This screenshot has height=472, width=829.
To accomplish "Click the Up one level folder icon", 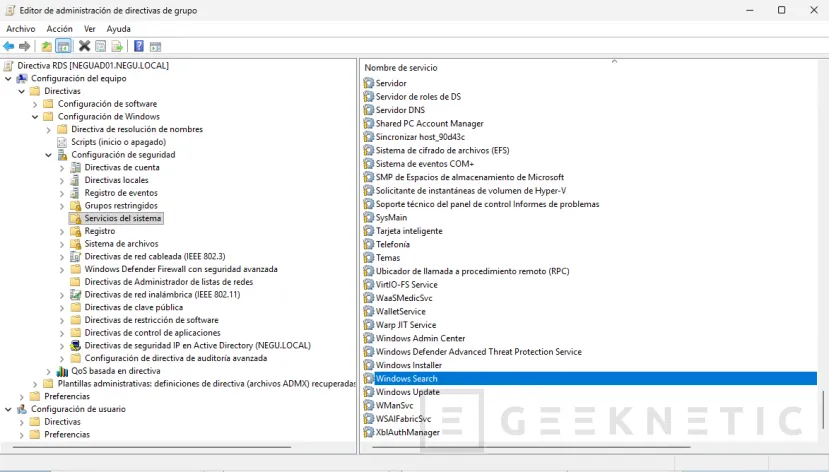I will 47,47.
